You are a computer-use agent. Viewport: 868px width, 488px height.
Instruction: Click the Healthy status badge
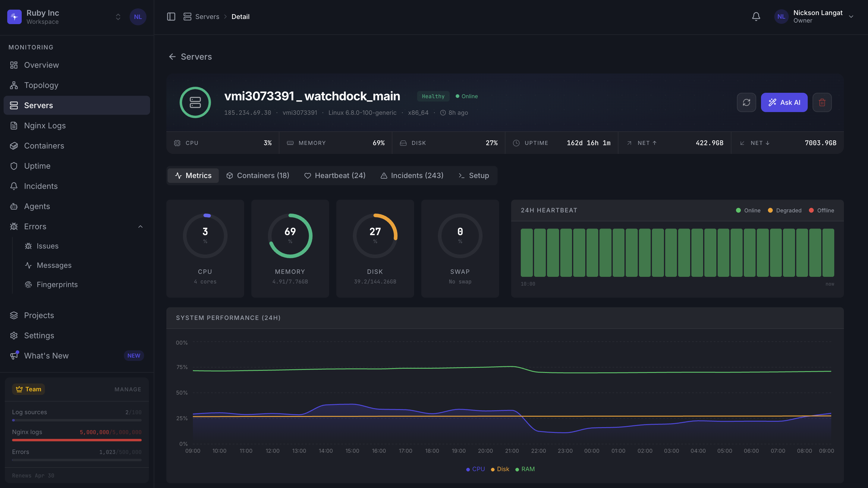coord(433,96)
